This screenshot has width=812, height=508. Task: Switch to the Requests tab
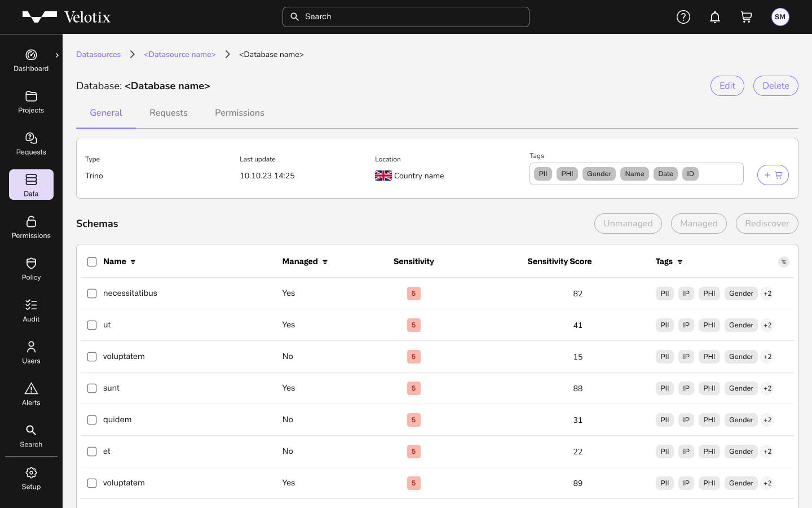tap(168, 113)
